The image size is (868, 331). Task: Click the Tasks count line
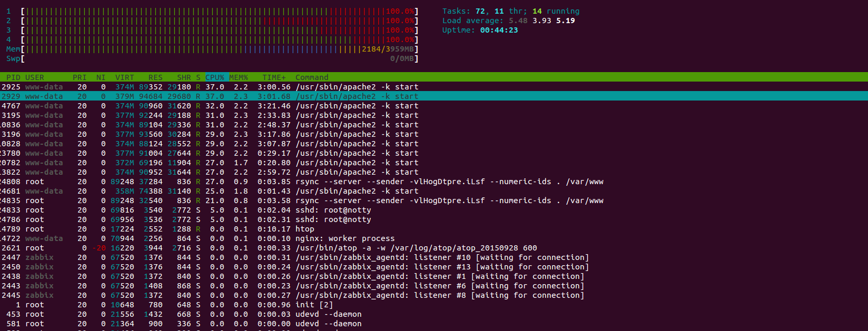[x=511, y=11]
